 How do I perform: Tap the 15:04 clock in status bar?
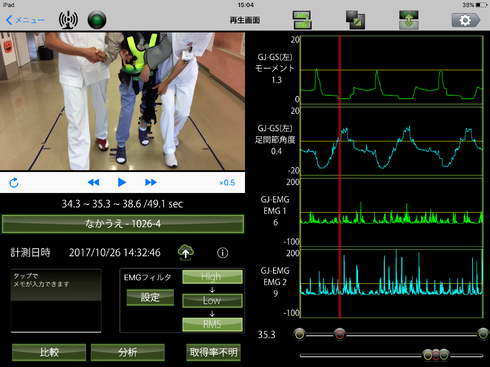click(x=246, y=5)
